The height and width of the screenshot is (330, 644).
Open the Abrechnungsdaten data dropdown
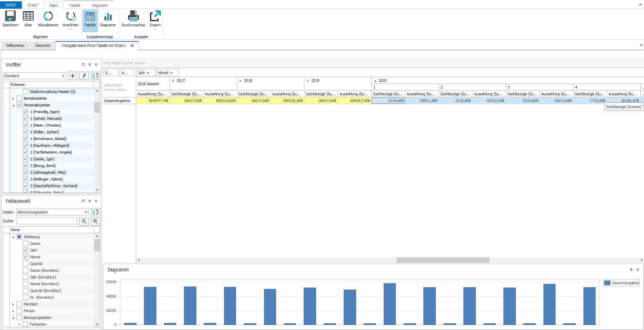click(x=86, y=212)
